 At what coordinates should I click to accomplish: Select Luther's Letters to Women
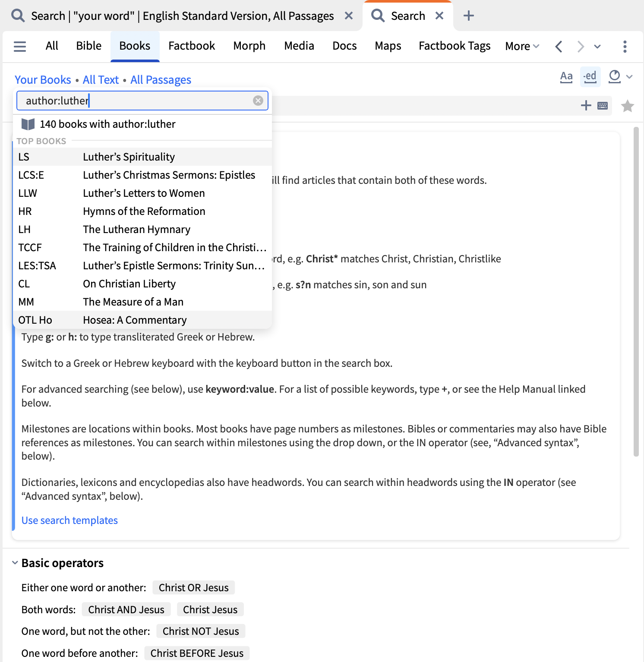click(x=142, y=193)
